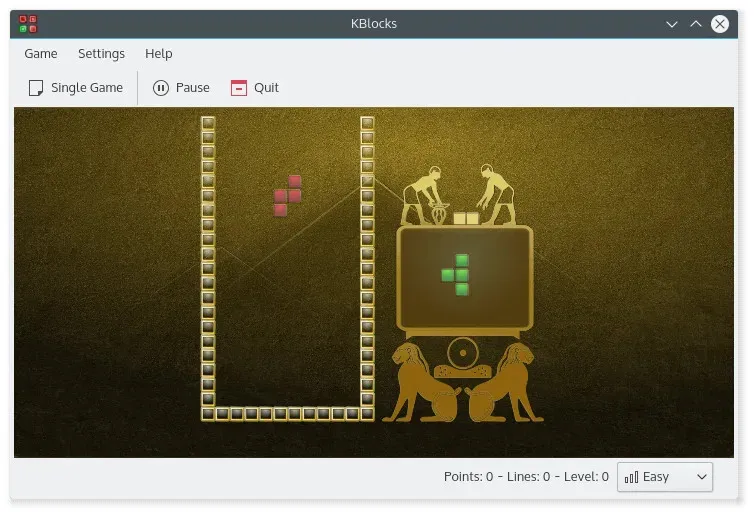Screen dimensions: 754x515
Task: Click the Pause circle icon
Action: coord(161,88)
